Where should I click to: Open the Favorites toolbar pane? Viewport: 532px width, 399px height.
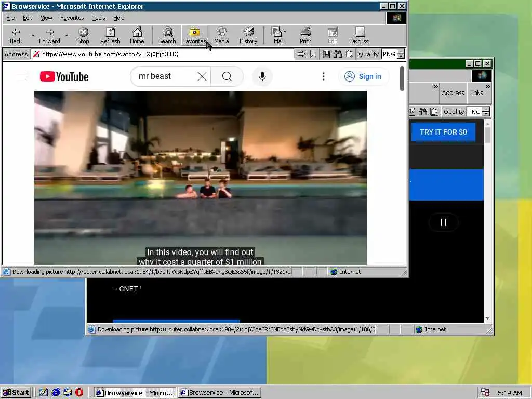tap(194, 36)
